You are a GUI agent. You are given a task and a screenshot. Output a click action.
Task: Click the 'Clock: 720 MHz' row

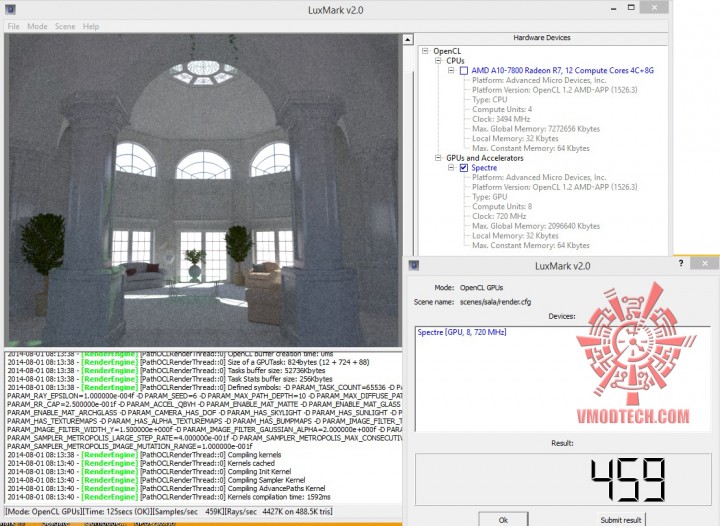point(499,216)
